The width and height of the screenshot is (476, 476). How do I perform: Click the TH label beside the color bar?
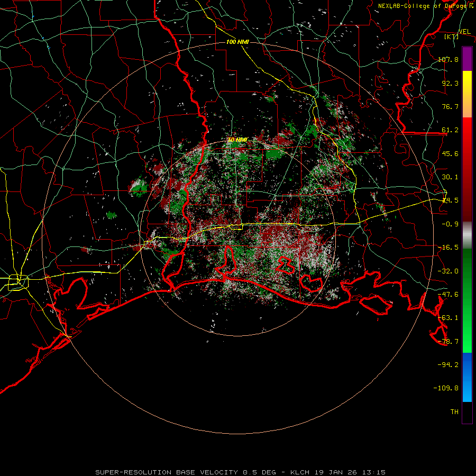(454, 411)
